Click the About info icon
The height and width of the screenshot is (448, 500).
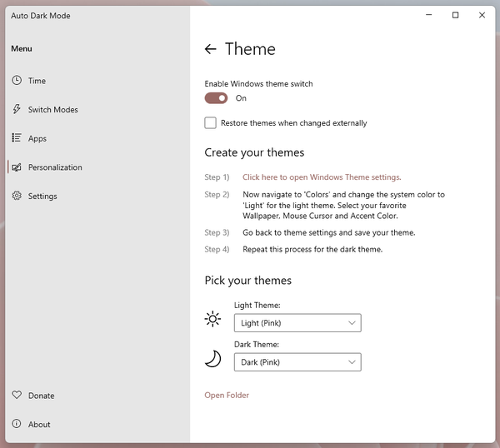coord(17,424)
